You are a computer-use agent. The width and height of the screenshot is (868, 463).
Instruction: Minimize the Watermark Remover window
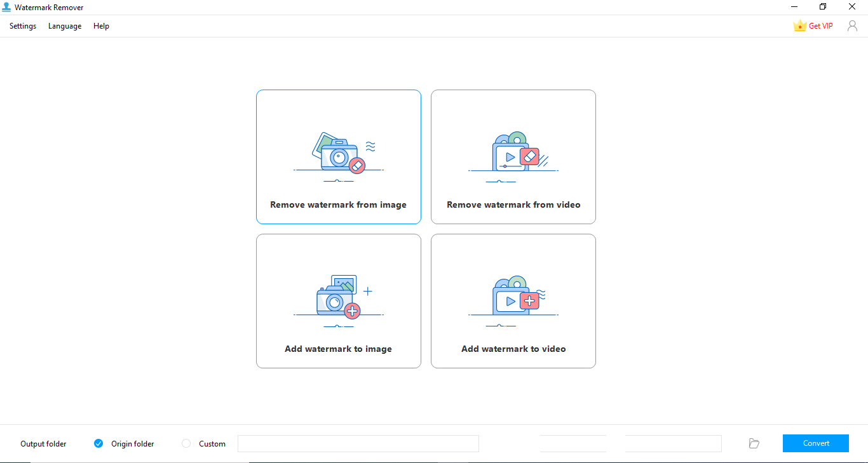pos(794,6)
